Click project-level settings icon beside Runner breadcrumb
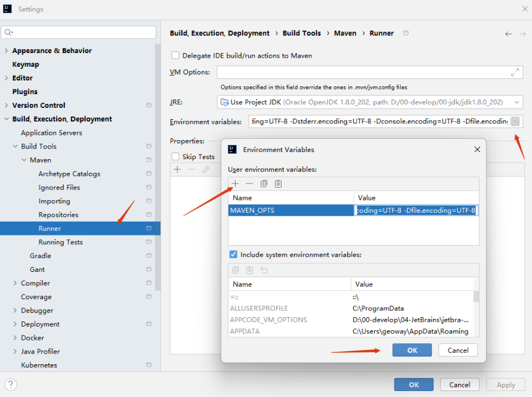The image size is (532, 397). tap(406, 33)
